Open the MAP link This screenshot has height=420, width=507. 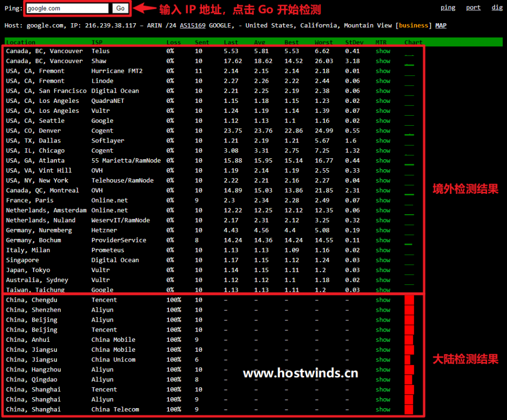[x=441, y=25]
